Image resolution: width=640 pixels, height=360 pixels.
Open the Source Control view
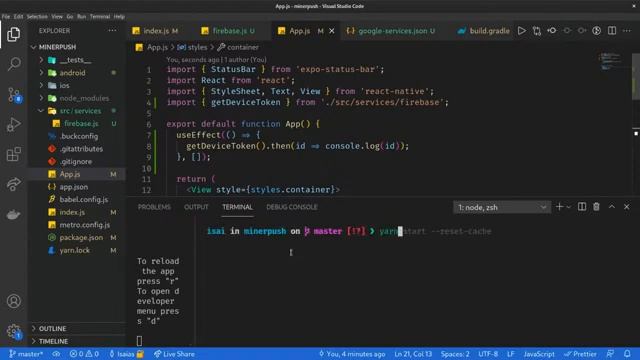pos(13,95)
